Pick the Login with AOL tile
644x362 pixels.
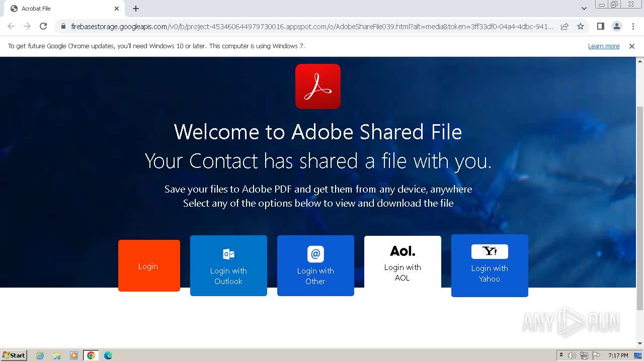pos(403,262)
